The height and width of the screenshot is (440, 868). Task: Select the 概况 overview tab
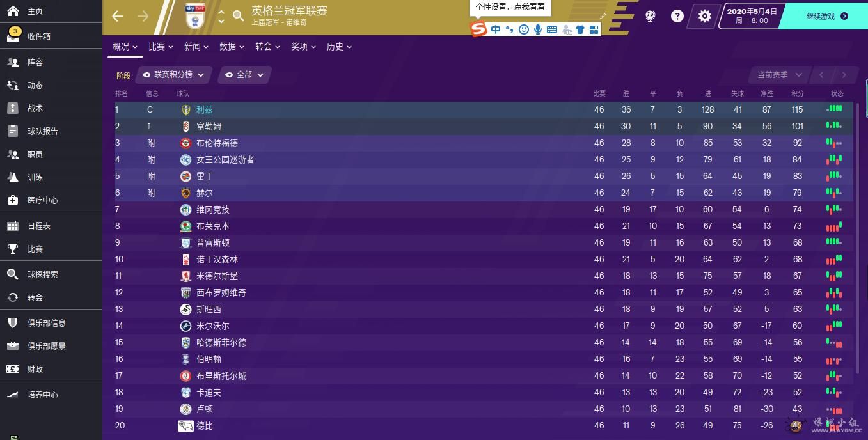(125, 47)
